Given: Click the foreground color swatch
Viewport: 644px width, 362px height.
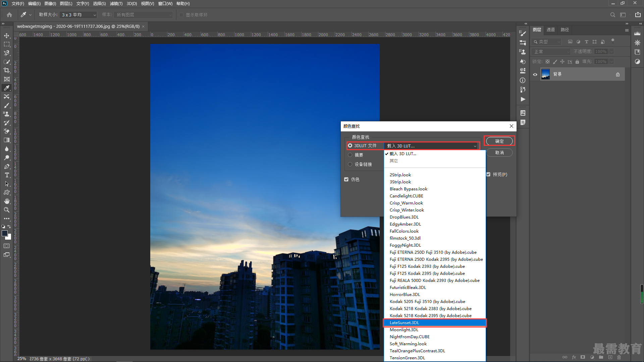Looking at the screenshot, I should coord(4,233).
